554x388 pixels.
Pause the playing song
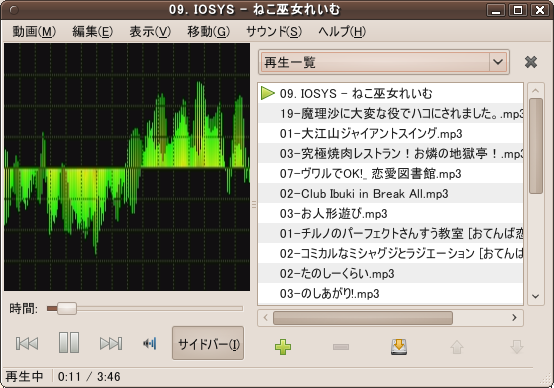coord(69,342)
